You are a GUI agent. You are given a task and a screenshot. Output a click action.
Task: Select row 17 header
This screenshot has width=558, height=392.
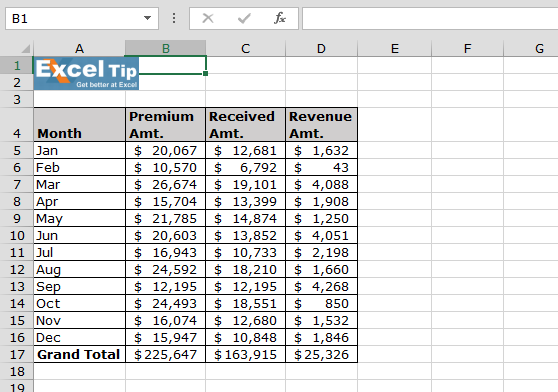[x=17, y=354]
